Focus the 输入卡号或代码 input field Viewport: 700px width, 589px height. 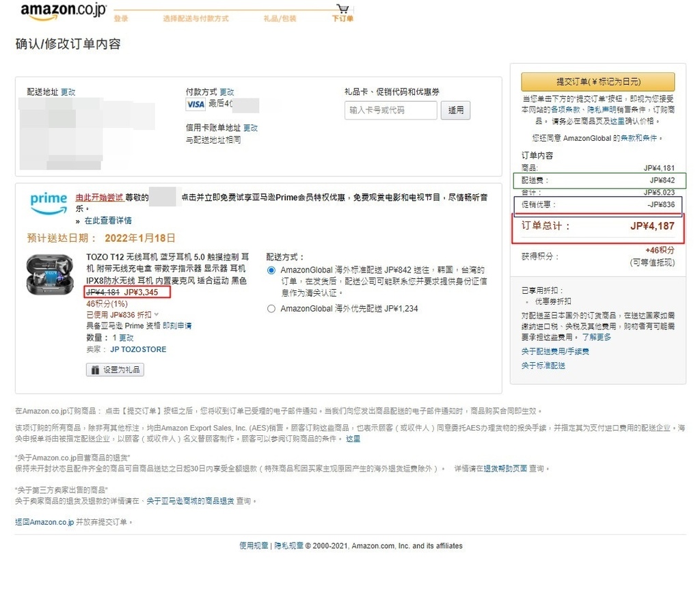tap(390, 110)
